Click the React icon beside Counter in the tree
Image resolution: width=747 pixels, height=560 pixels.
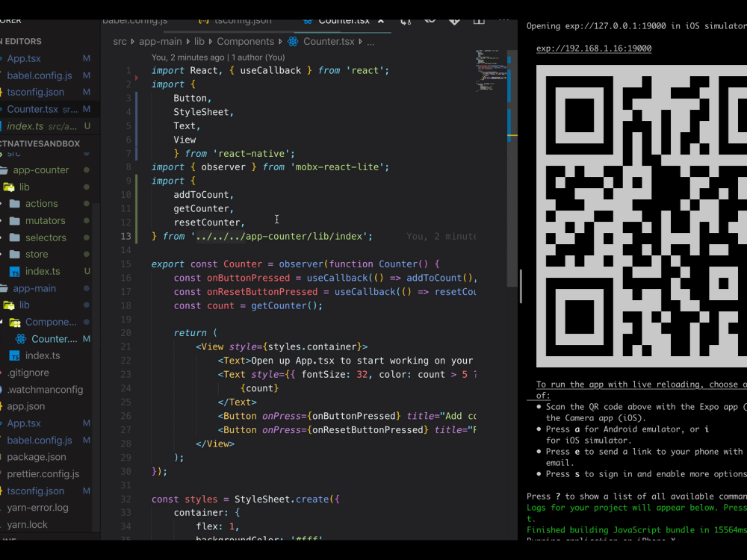[x=21, y=339]
